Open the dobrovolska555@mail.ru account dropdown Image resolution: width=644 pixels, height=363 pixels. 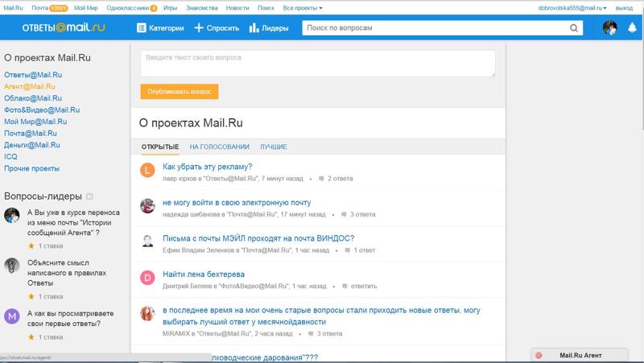tap(572, 8)
